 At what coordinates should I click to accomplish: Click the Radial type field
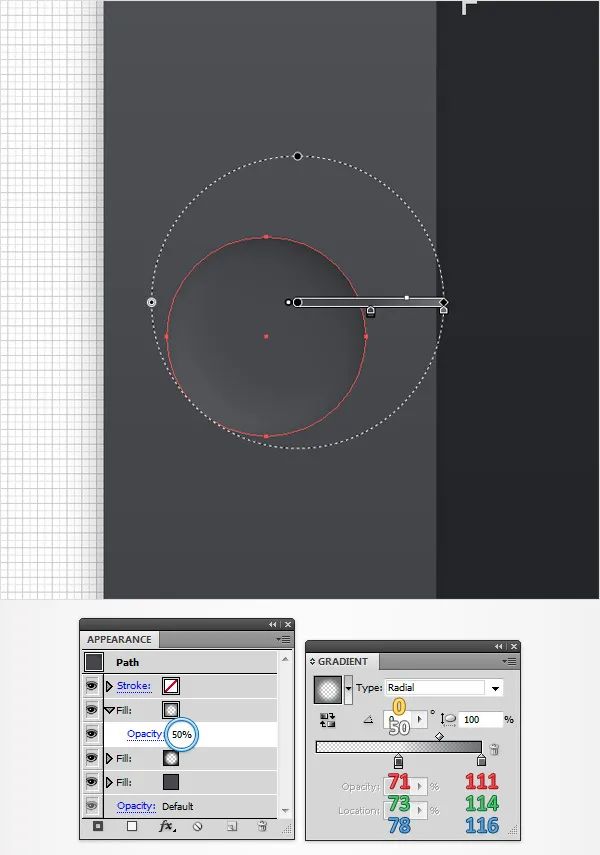click(435, 688)
